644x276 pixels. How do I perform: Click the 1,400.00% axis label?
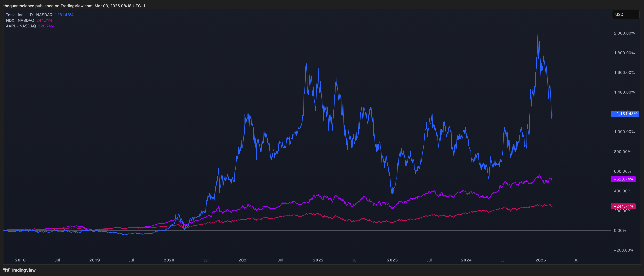[x=624, y=92]
